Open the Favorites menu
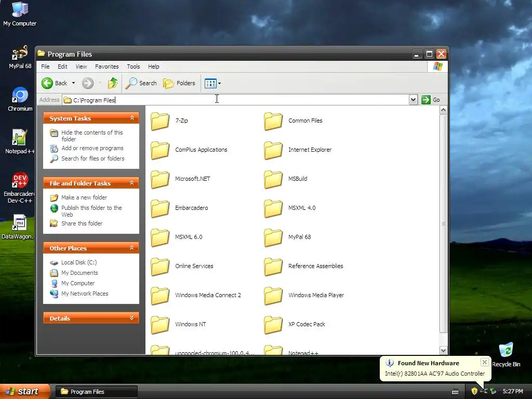 click(107, 66)
